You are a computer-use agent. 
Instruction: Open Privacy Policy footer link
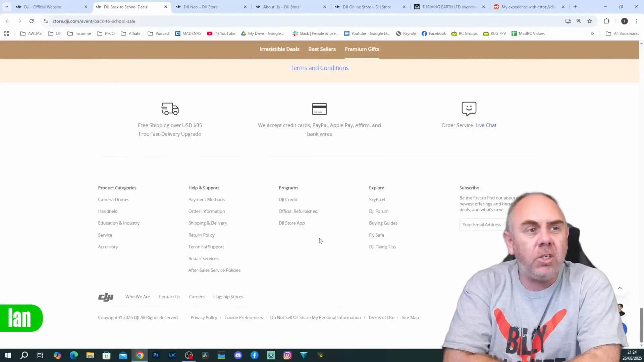point(204,318)
